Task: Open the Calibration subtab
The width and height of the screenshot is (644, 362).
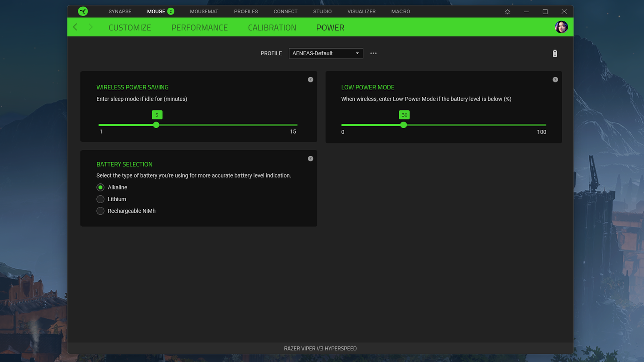Action: pos(272,28)
